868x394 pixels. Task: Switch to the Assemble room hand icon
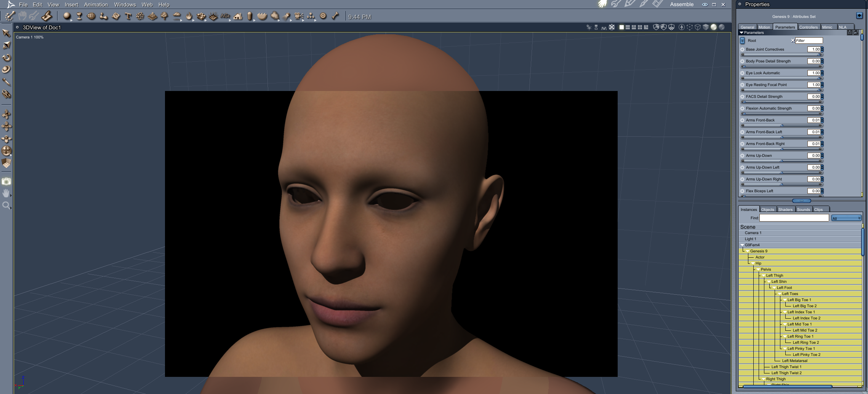click(x=602, y=4)
